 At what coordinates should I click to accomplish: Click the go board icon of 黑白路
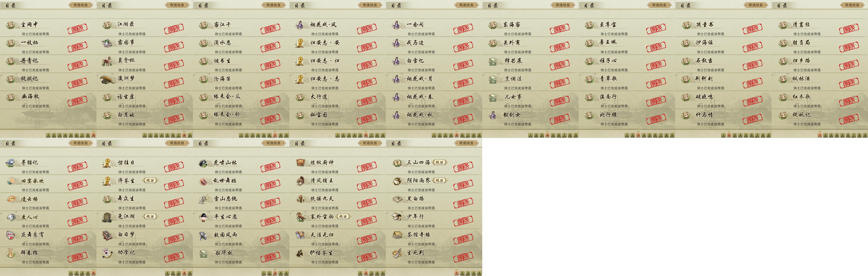pyautogui.click(x=397, y=199)
